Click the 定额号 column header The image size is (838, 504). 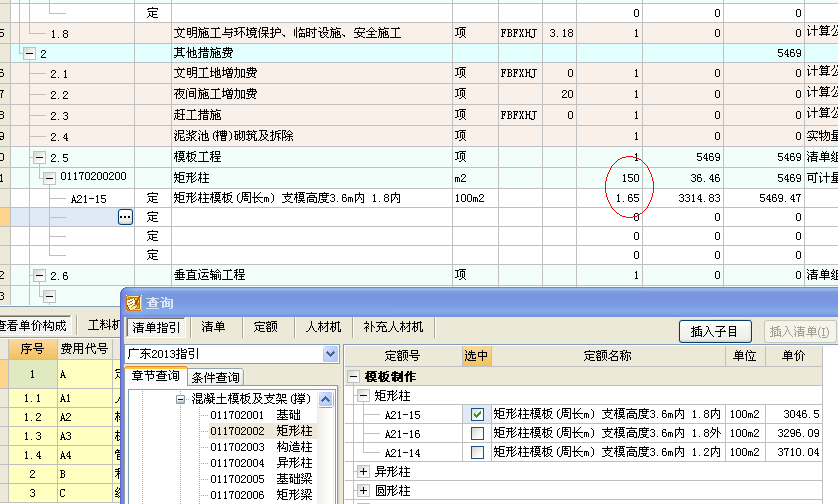(402, 355)
